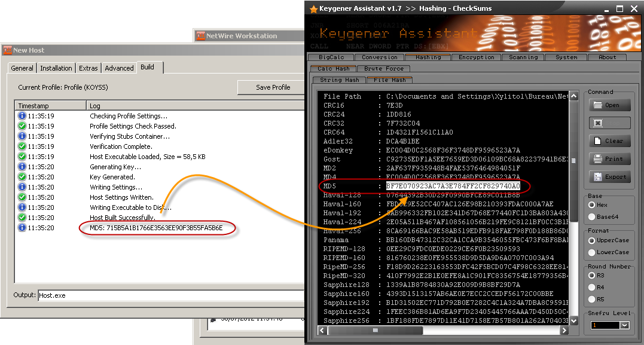Select Brute Force subtab
The width and height of the screenshot is (644, 345).
click(x=384, y=69)
